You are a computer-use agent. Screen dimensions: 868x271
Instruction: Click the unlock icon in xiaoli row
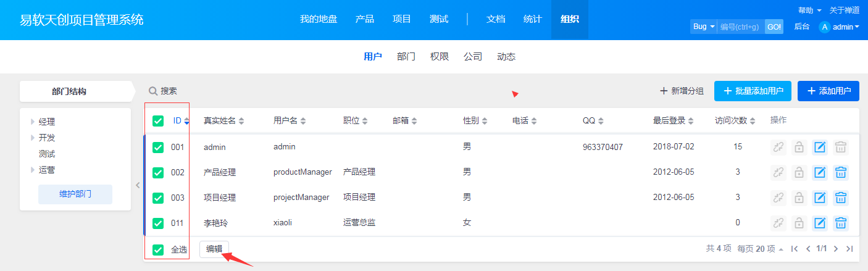pos(799,223)
